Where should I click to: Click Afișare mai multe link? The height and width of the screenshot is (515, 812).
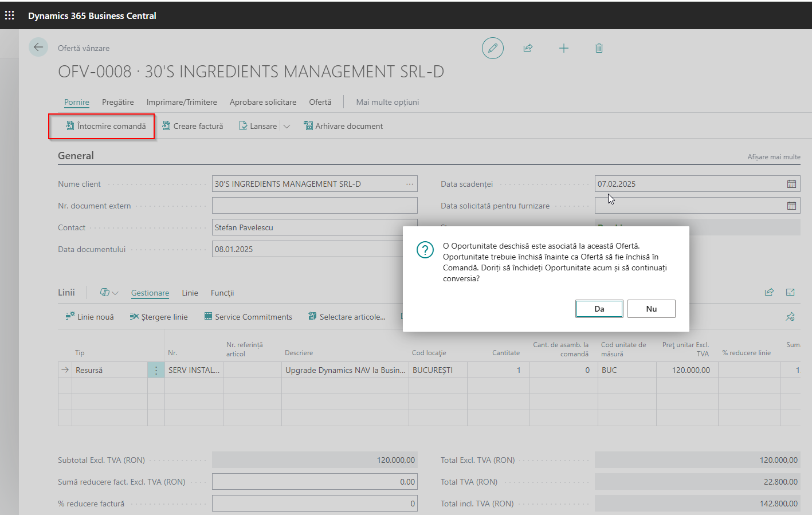(774, 157)
